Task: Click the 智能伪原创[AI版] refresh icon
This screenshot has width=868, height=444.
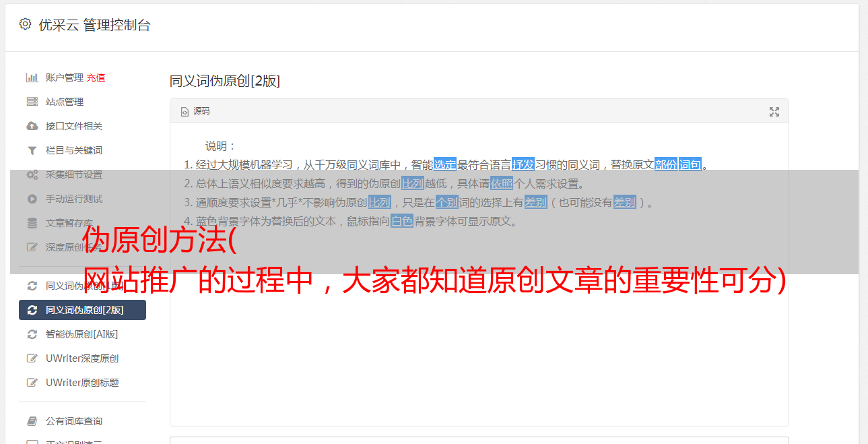Action: pos(32,334)
